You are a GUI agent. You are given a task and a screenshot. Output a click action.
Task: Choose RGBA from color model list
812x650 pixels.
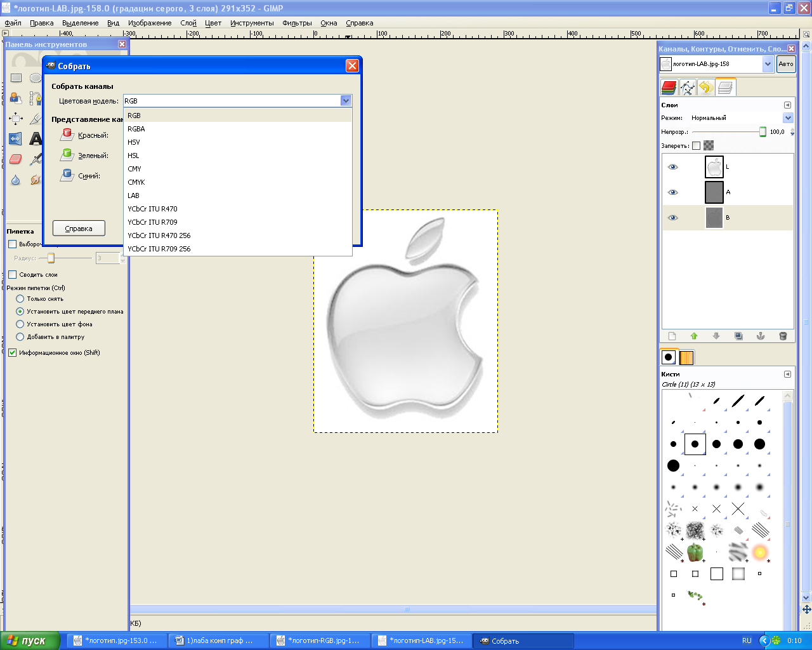238,129
